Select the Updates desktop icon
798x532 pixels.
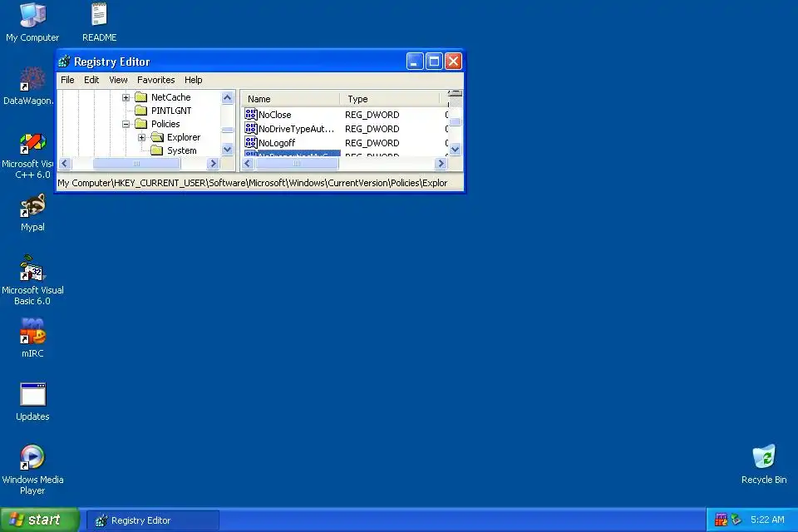pyautogui.click(x=32, y=402)
